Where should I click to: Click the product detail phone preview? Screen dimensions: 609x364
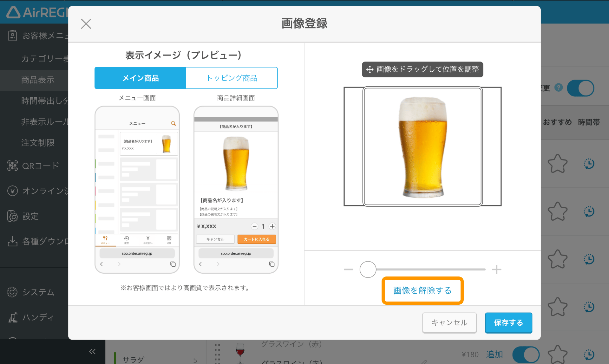pos(236,190)
